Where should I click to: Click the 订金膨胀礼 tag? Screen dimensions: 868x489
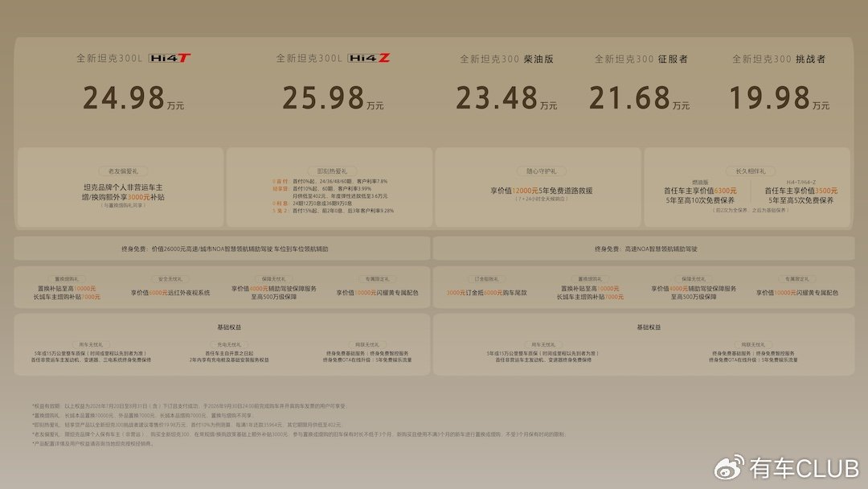coord(486,279)
